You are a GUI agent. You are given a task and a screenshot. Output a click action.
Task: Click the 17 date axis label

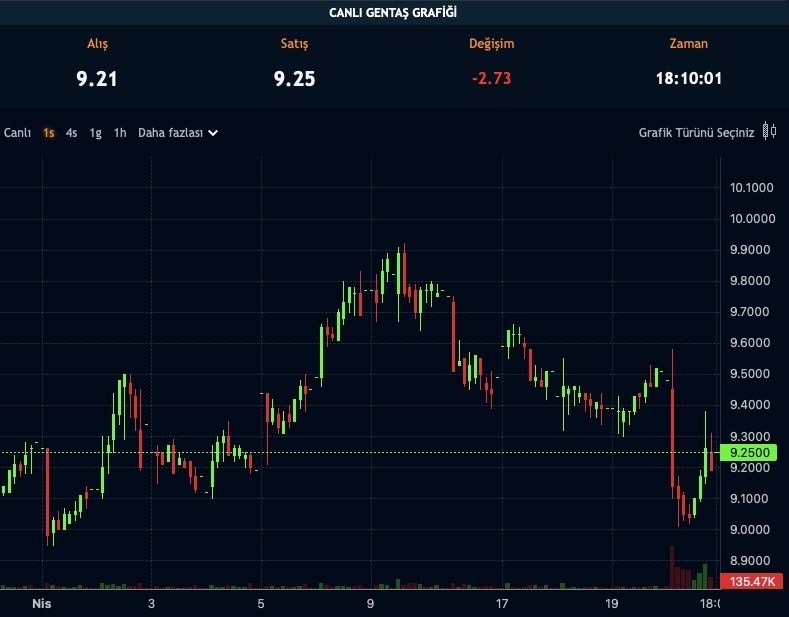[x=502, y=603]
